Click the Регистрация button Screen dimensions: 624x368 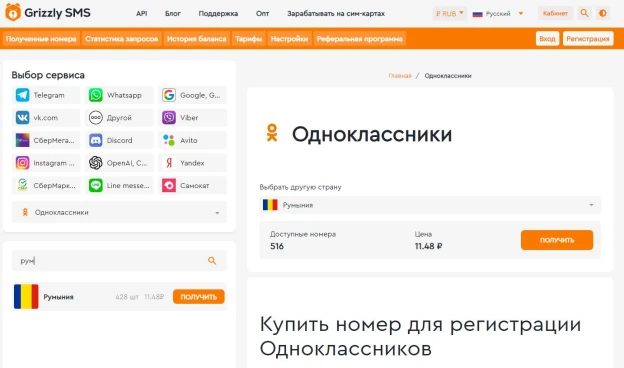tap(588, 39)
